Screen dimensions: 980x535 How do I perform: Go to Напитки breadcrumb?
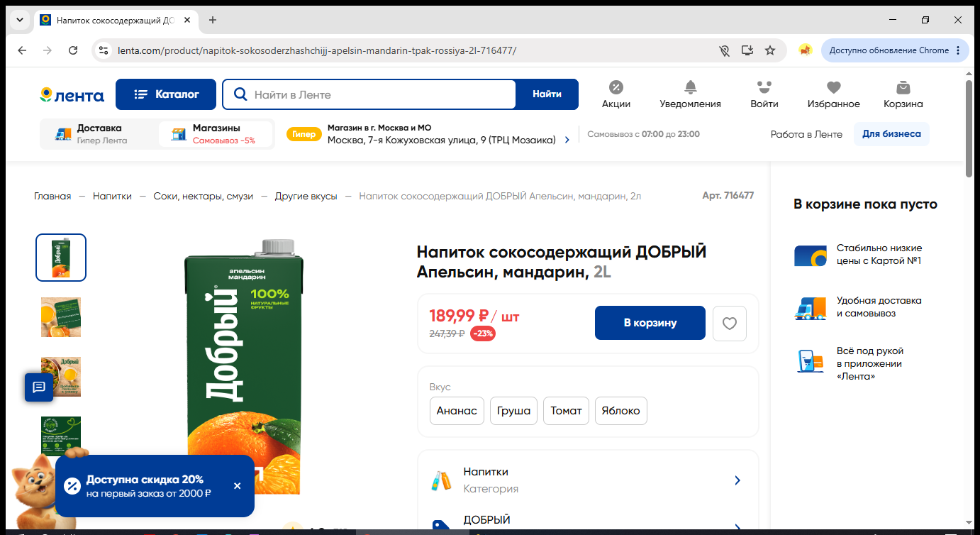coord(112,196)
